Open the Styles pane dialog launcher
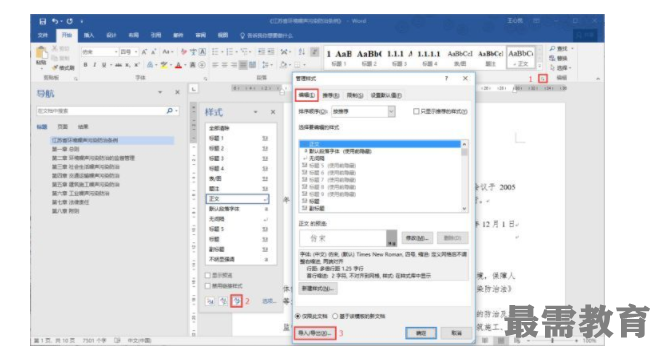Screen dimensions: 656x361 543,78
